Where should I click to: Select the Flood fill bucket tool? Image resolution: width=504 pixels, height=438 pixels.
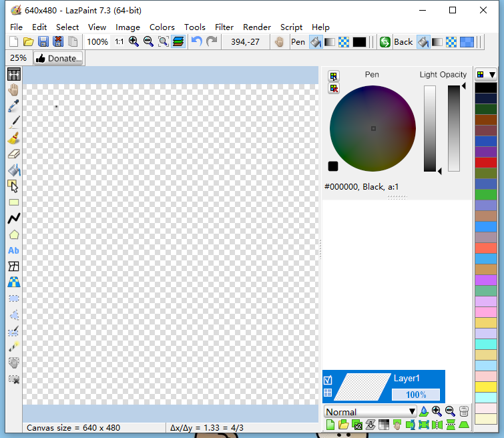click(x=13, y=170)
